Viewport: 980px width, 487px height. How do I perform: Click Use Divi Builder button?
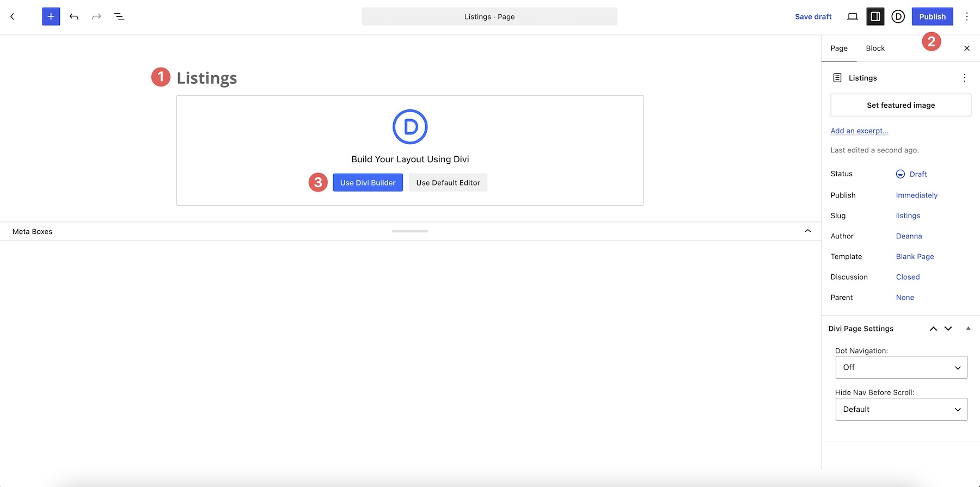pos(368,183)
